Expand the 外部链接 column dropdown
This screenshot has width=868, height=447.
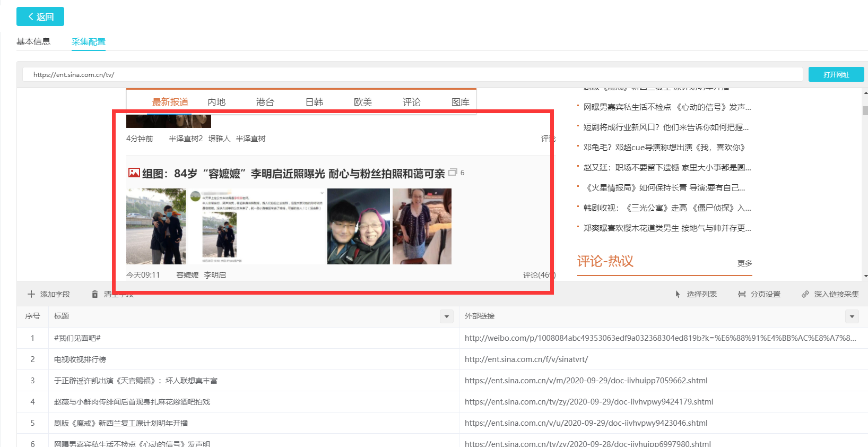(852, 316)
